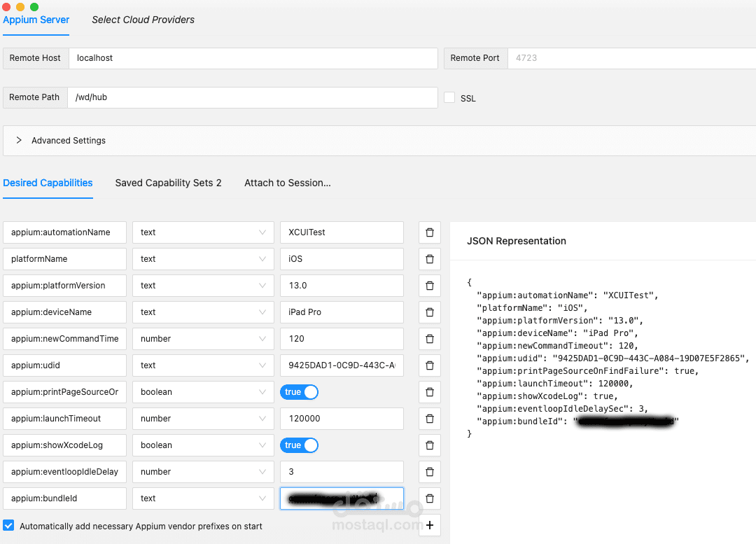Open type dropdown for platformName
756x544 pixels.
203,259
